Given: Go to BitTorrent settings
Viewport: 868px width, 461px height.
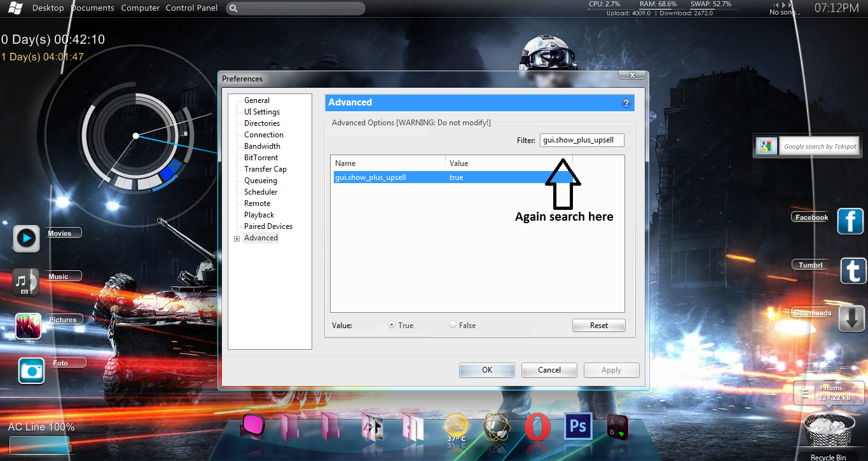Looking at the screenshot, I should 261,158.
